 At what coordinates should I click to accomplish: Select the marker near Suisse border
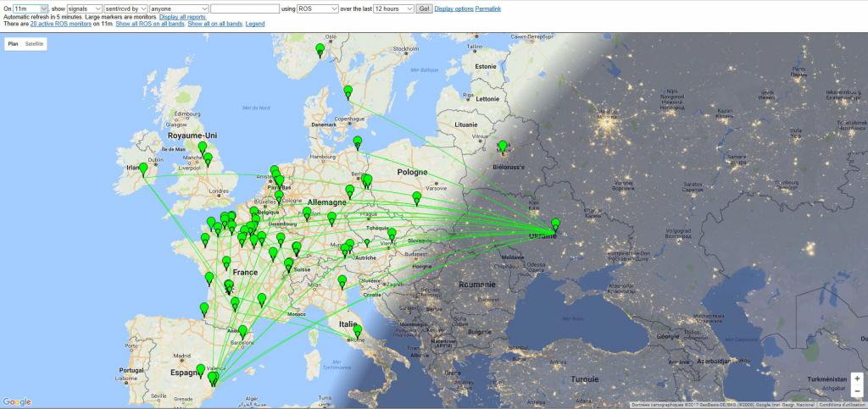click(288, 264)
